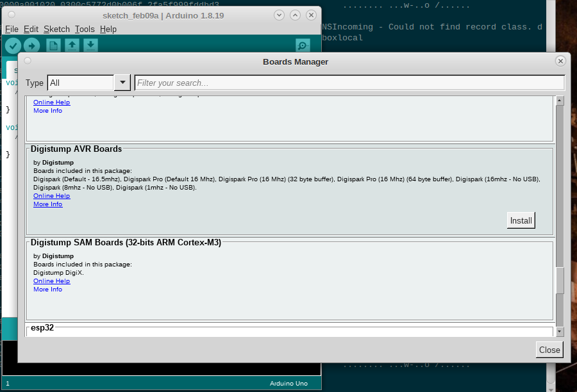Close the Boards Manager with Close button

[549, 350]
